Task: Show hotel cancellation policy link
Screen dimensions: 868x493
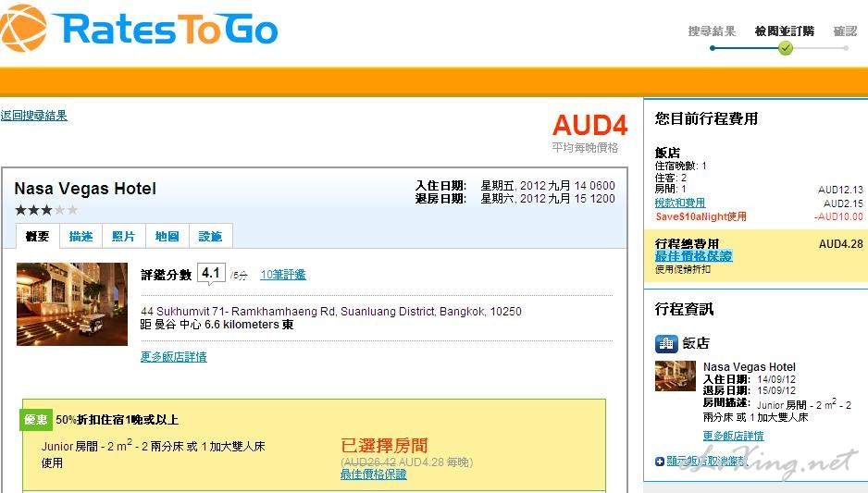Action: click(706, 462)
